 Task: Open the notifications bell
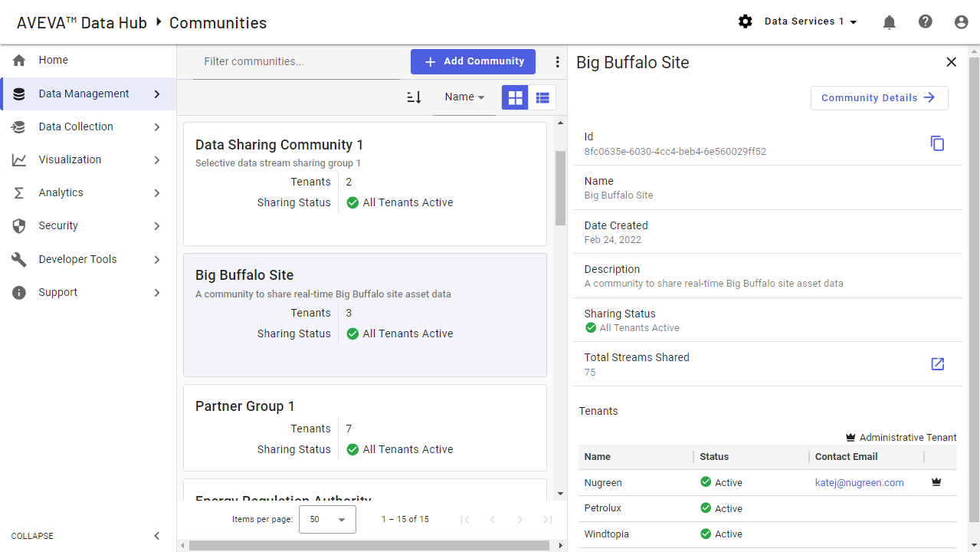889,22
